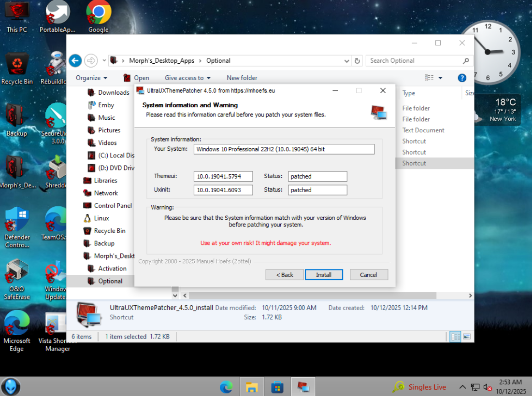Select Emby in navigation pane
The width and height of the screenshot is (532, 396).
[x=101, y=105]
